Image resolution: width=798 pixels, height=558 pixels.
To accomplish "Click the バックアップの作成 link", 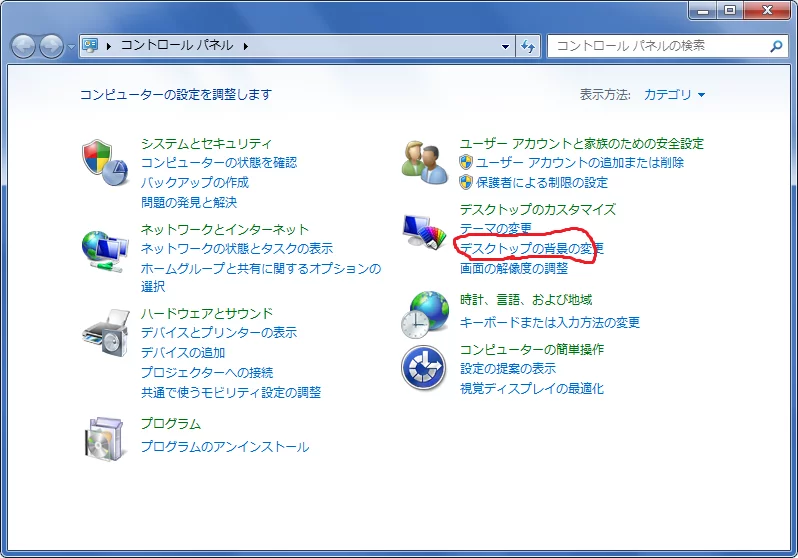I will [194, 182].
